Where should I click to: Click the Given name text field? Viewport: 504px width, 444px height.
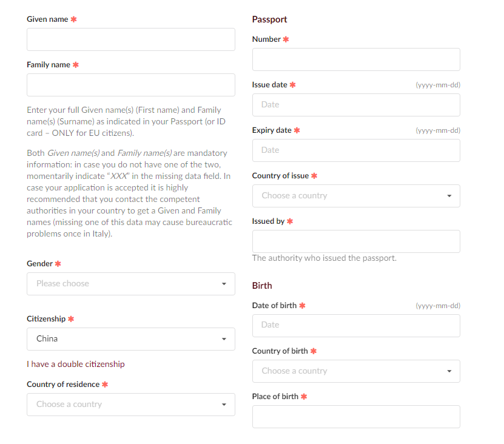[130, 39]
